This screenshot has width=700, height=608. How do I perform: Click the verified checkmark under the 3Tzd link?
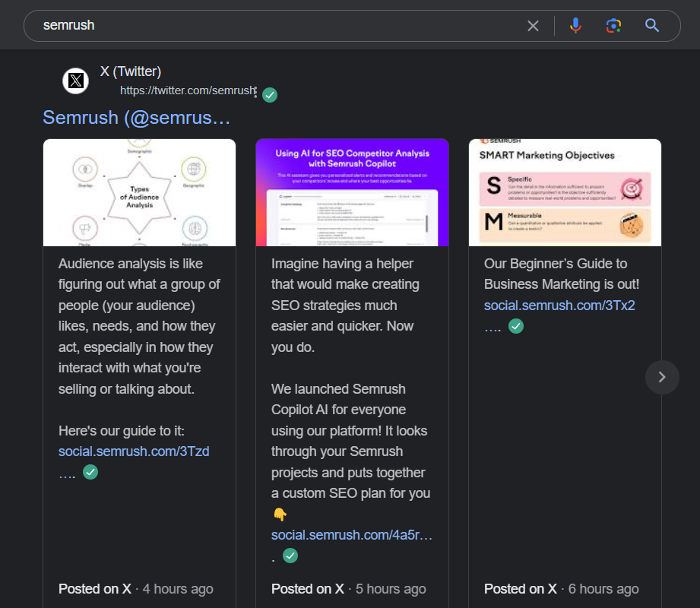click(90, 471)
